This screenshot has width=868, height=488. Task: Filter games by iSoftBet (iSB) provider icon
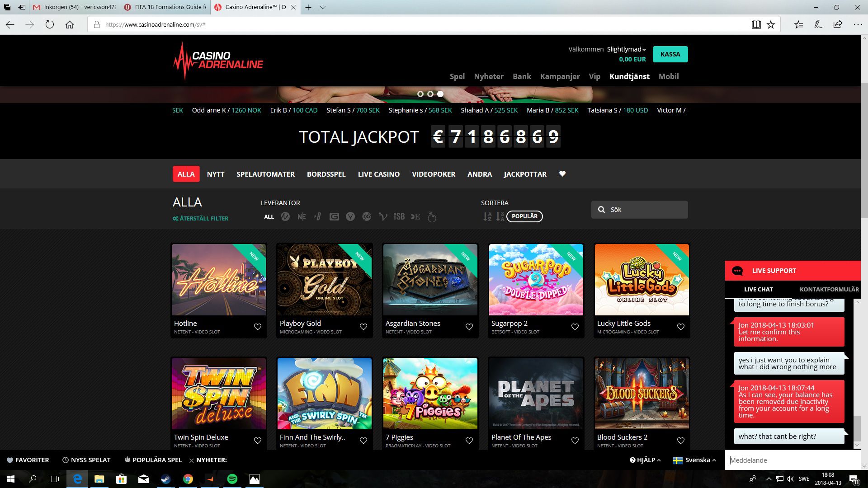point(399,217)
